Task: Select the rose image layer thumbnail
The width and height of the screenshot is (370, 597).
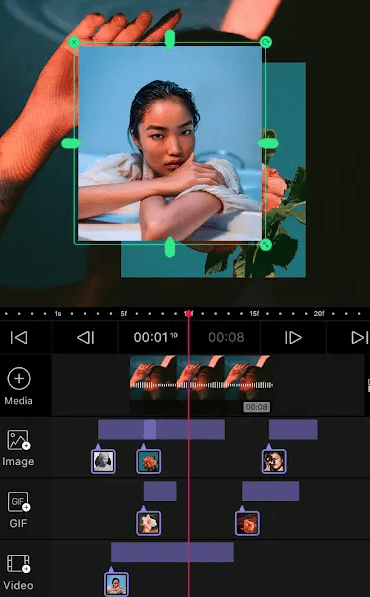Action: pyautogui.click(x=148, y=461)
